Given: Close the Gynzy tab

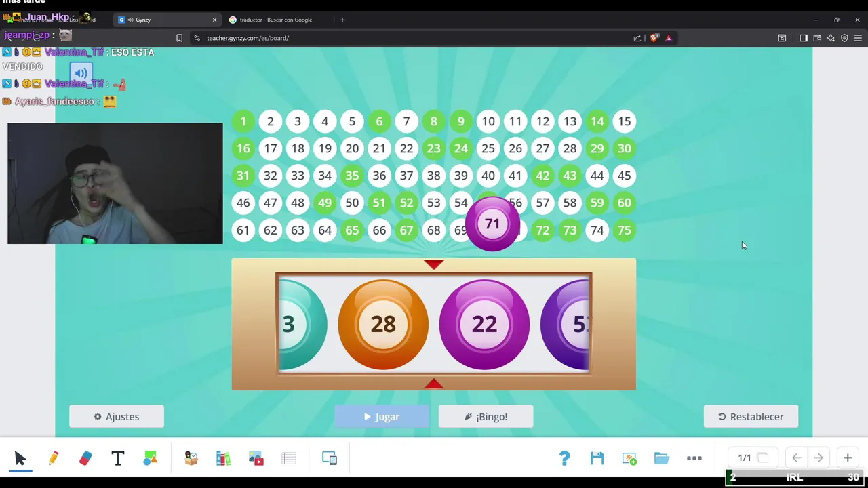Looking at the screenshot, I should pyautogui.click(x=214, y=20).
